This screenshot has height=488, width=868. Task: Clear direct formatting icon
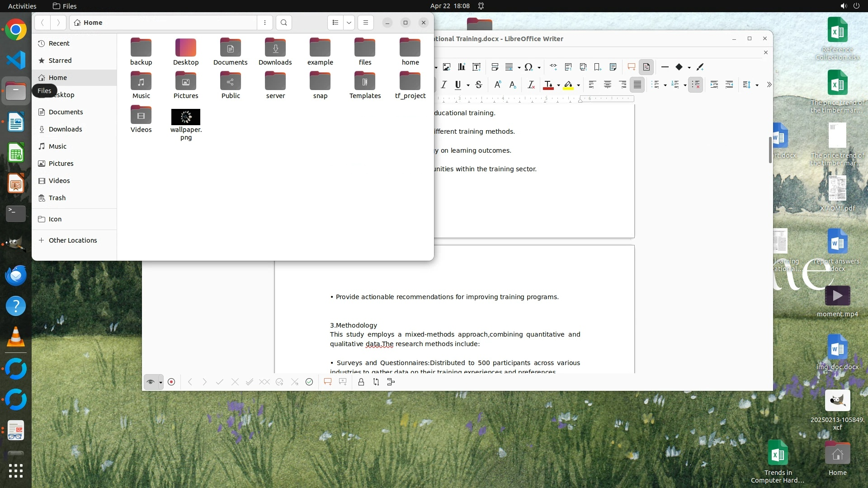pyautogui.click(x=531, y=84)
